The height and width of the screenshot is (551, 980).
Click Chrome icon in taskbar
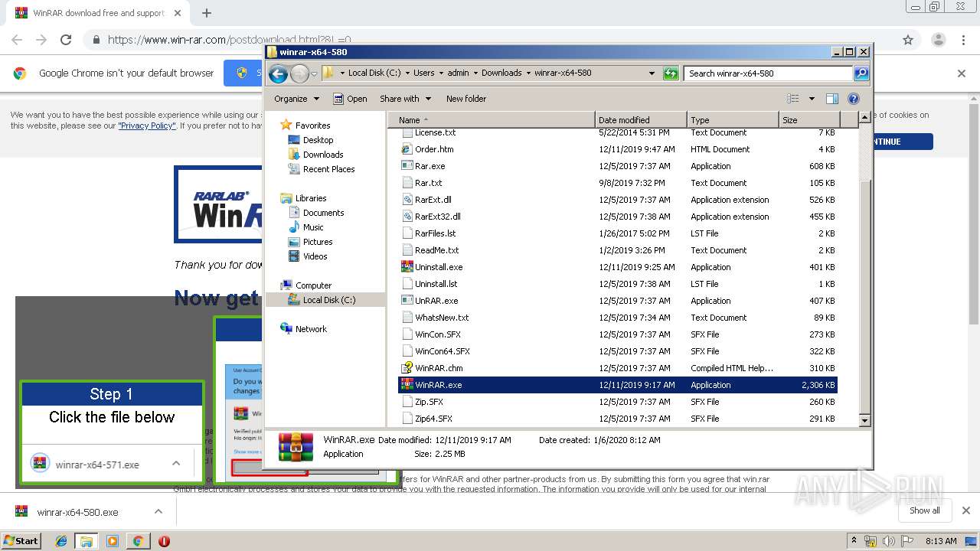coord(138,541)
